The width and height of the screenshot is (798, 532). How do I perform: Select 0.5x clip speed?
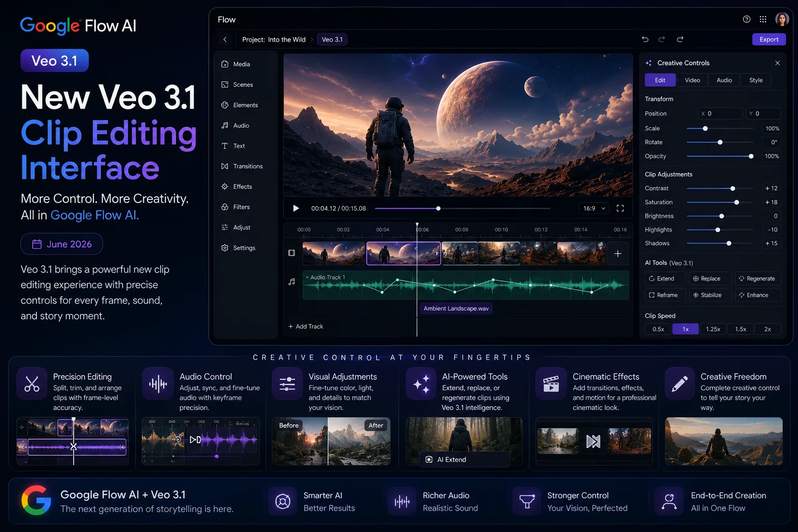pyautogui.click(x=658, y=329)
